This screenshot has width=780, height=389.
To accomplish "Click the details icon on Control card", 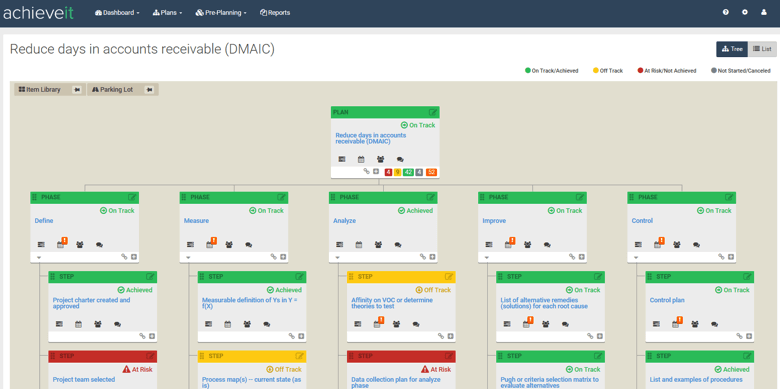I will click(638, 245).
